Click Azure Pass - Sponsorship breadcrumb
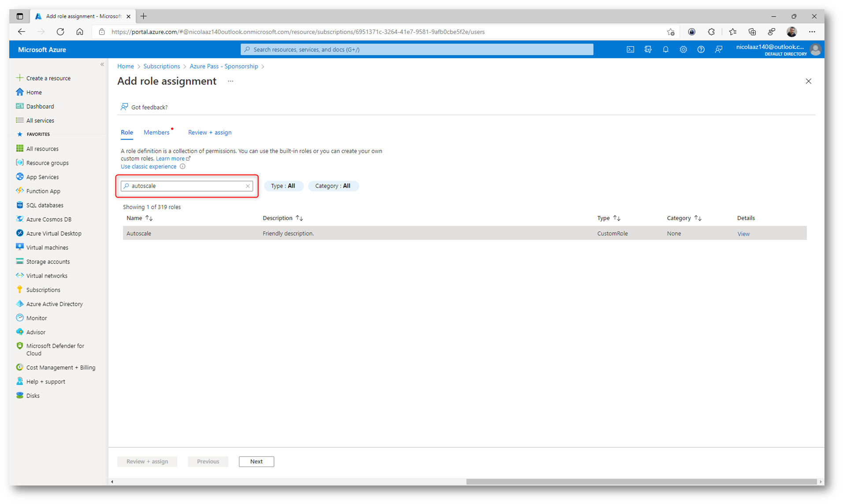 [x=224, y=66]
